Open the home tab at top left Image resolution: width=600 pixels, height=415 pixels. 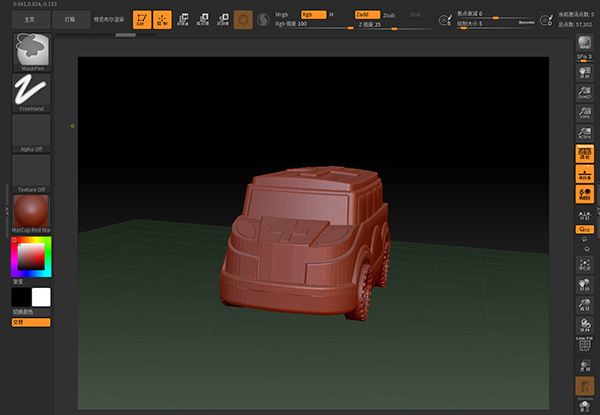click(x=33, y=18)
